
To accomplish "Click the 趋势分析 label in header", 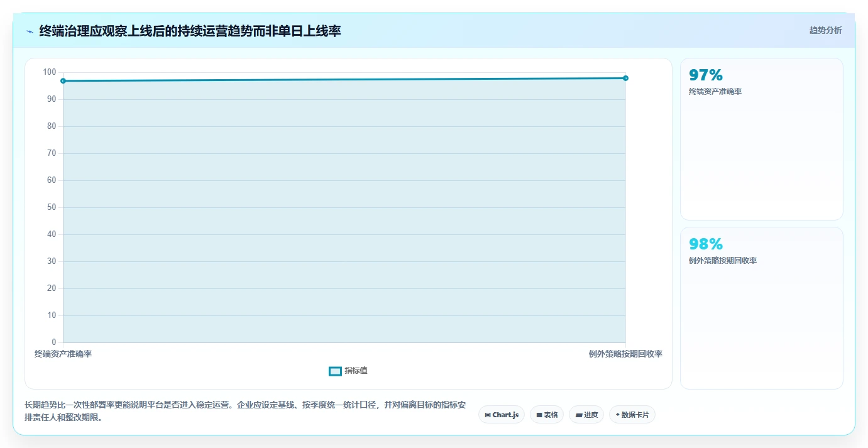I will pyautogui.click(x=825, y=30).
